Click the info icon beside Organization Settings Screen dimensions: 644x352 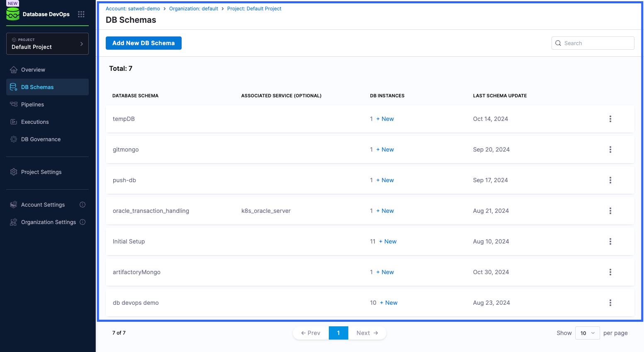[83, 222]
